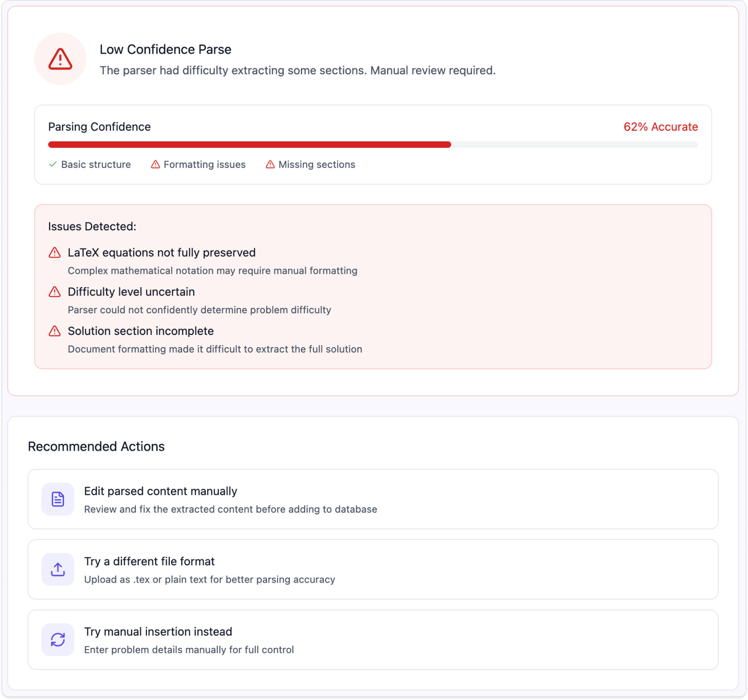Viewport: 748px width, 700px height.
Task: Open the Low Confidence Parse header
Action: (165, 49)
